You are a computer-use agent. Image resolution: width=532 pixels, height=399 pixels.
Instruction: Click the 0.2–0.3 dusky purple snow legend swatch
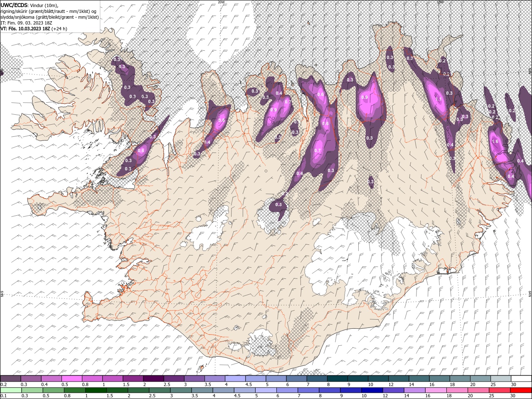[x=10, y=379]
